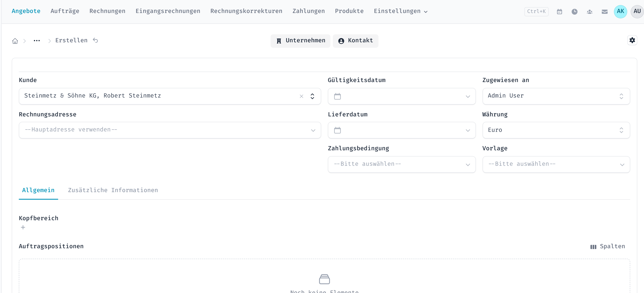644x293 pixels.
Task: Click the Kontakt button
Action: [x=355, y=41]
